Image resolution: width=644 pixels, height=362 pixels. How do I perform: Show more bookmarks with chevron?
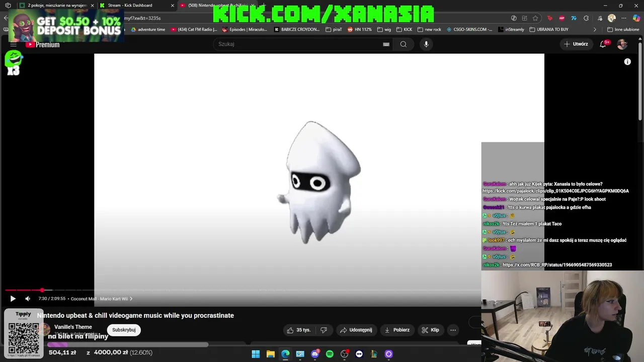tap(595, 30)
